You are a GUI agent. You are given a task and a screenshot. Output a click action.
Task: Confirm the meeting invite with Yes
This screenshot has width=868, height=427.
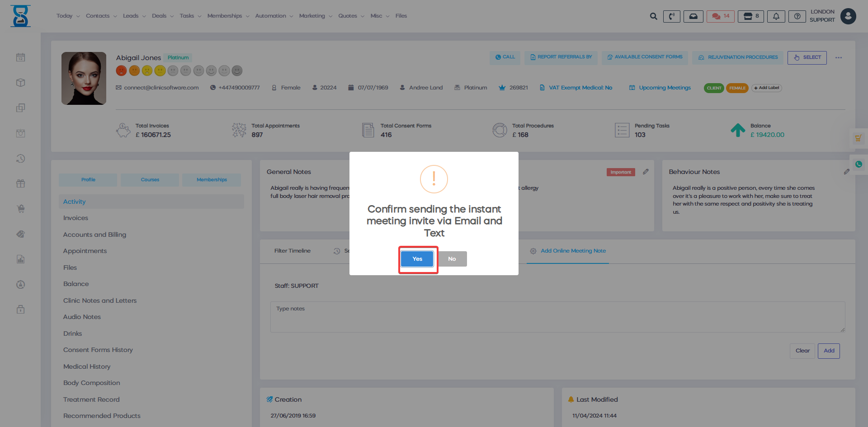(x=417, y=259)
